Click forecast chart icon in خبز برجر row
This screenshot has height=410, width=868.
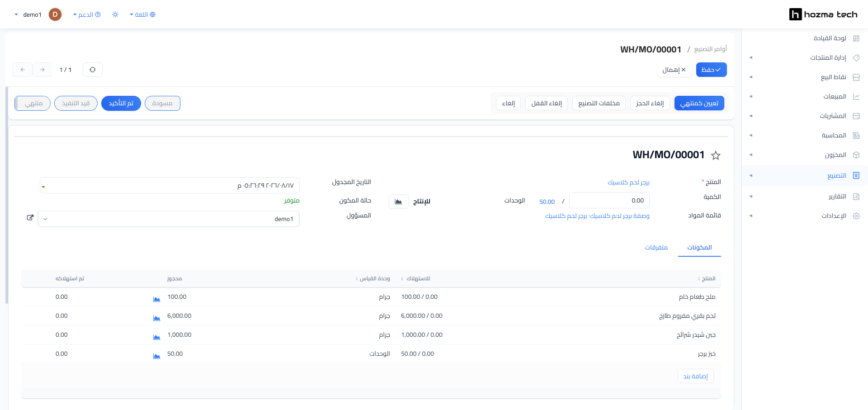pos(156,356)
